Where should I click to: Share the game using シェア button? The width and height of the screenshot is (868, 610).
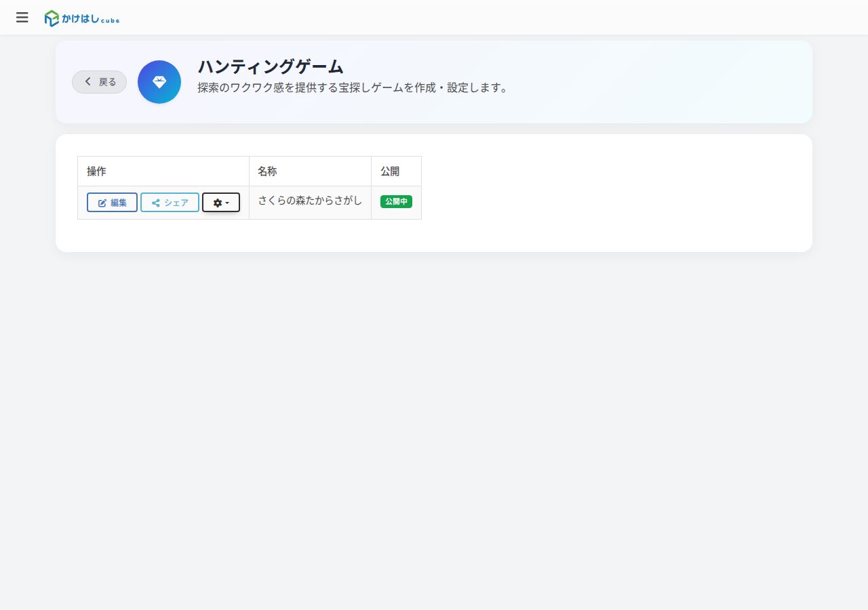170,203
